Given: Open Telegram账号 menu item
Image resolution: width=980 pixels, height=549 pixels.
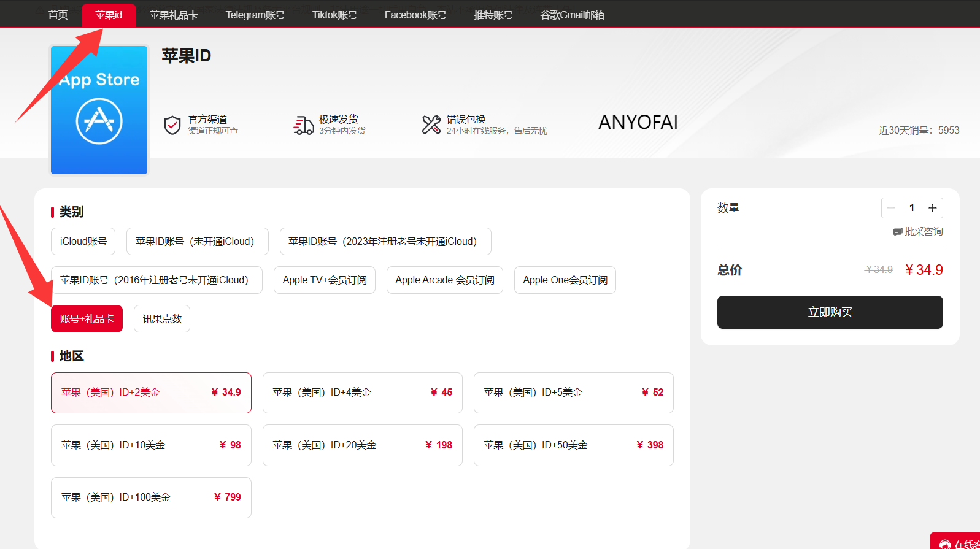Looking at the screenshot, I should (x=255, y=15).
